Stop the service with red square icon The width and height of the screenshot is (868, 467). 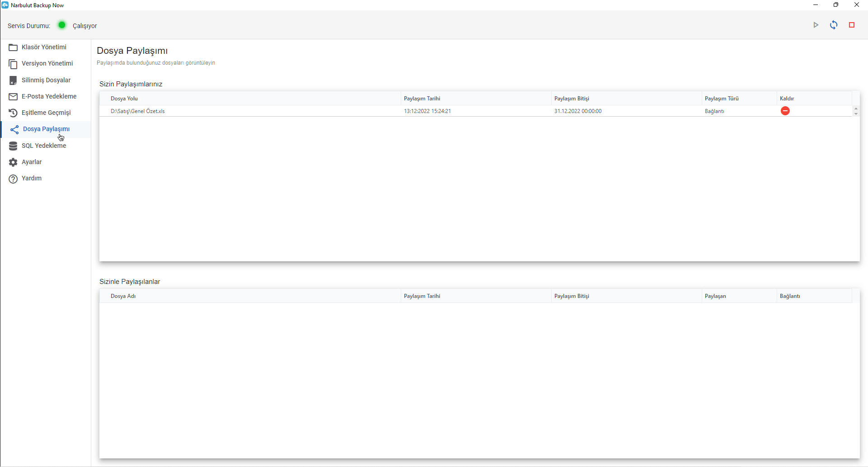point(852,25)
